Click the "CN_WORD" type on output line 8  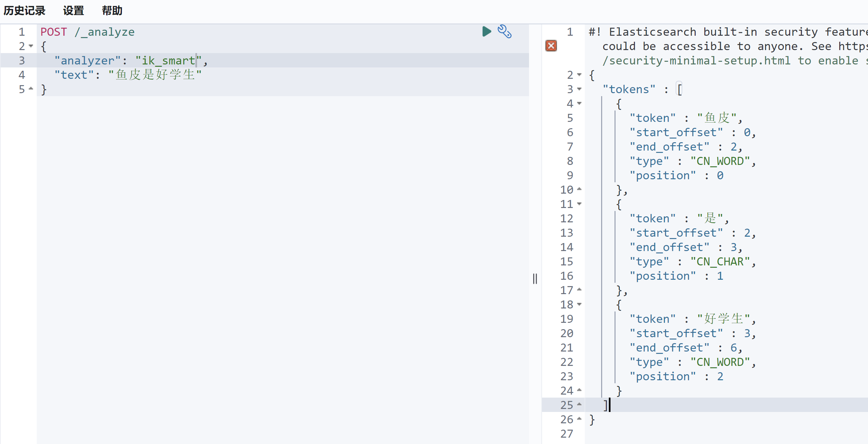[720, 161]
